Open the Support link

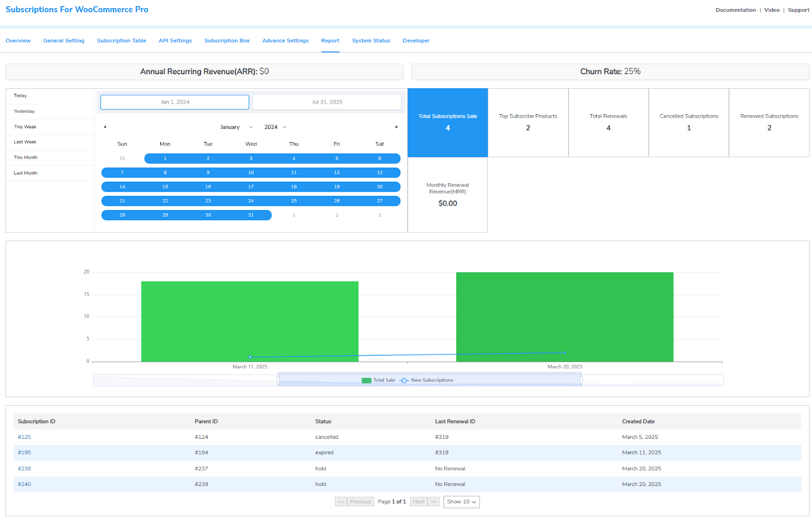pyautogui.click(x=798, y=10)
